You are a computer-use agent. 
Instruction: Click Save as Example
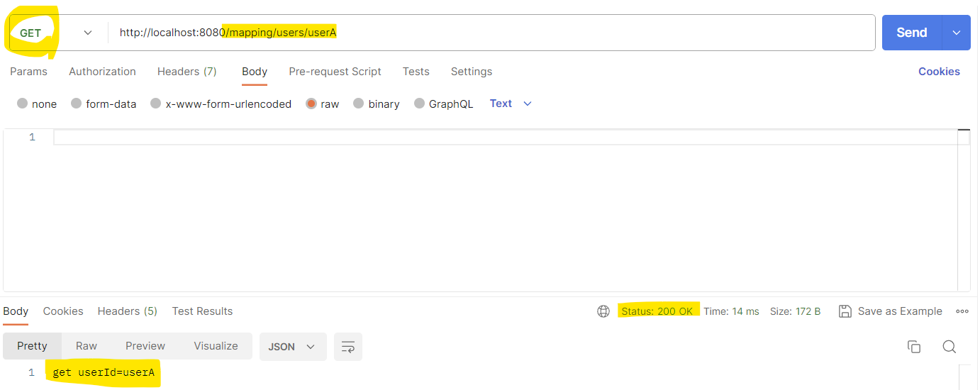point(891,311)
